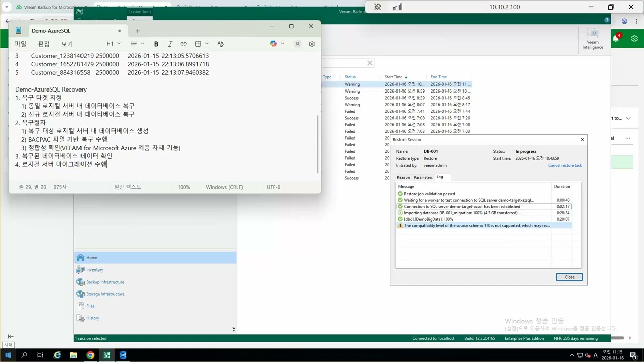Check remote connection signal strength
644x362 pixels.
point(398,7)
